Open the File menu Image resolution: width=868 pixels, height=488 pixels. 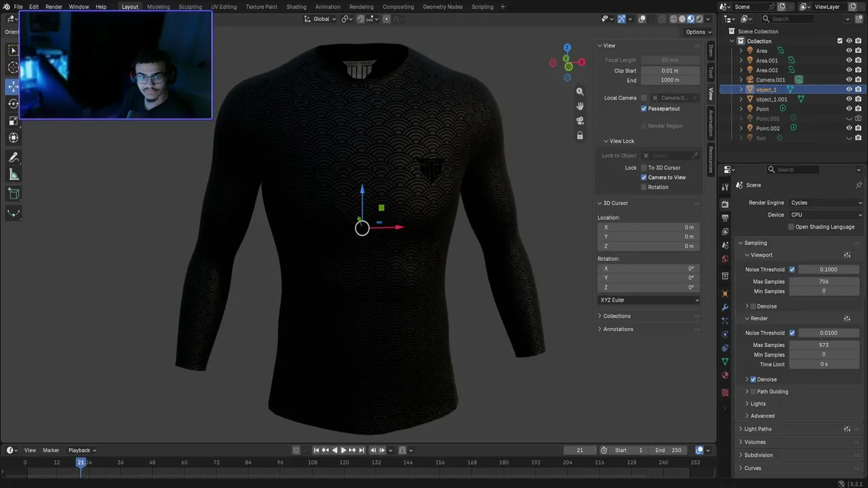point(18,7)
